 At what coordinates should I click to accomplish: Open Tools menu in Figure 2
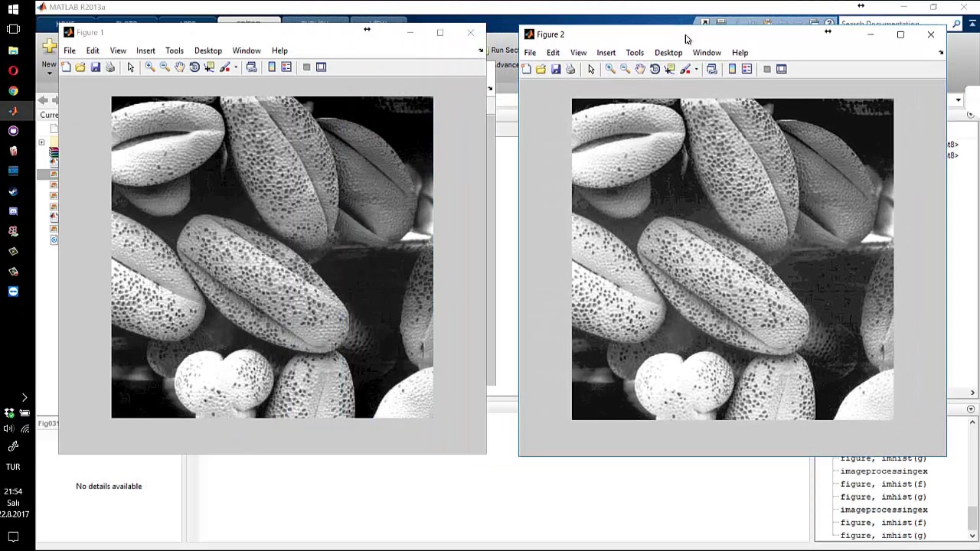635,53
